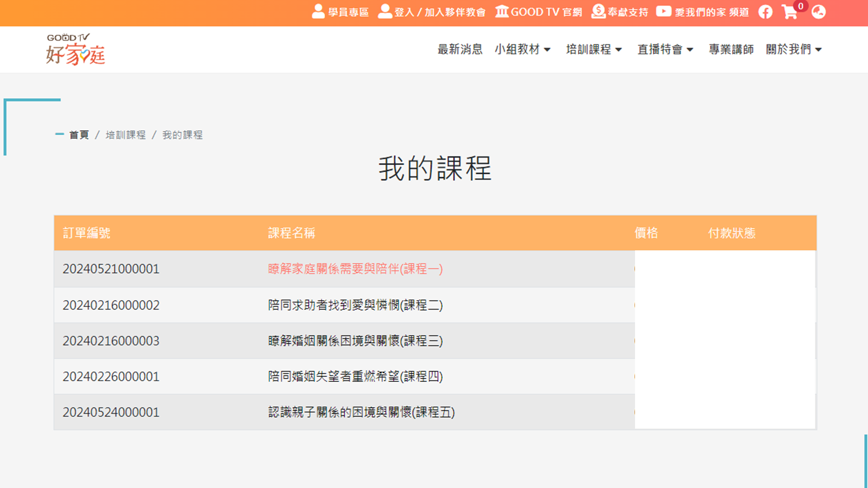The height and width of the screenshot is (488, 868).
Task: Select order row 20240524000001
Action: pos(111,412)
